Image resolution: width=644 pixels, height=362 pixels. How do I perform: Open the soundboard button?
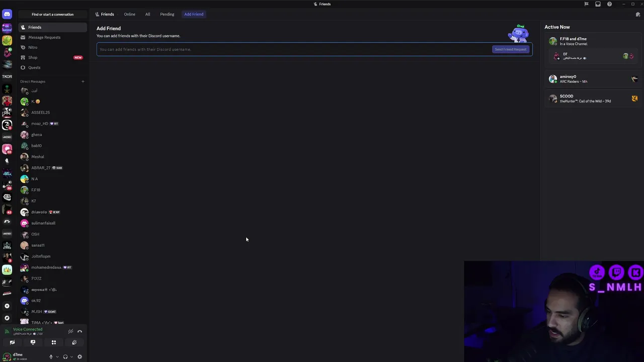pyautogui.click(x=74, y=342)
